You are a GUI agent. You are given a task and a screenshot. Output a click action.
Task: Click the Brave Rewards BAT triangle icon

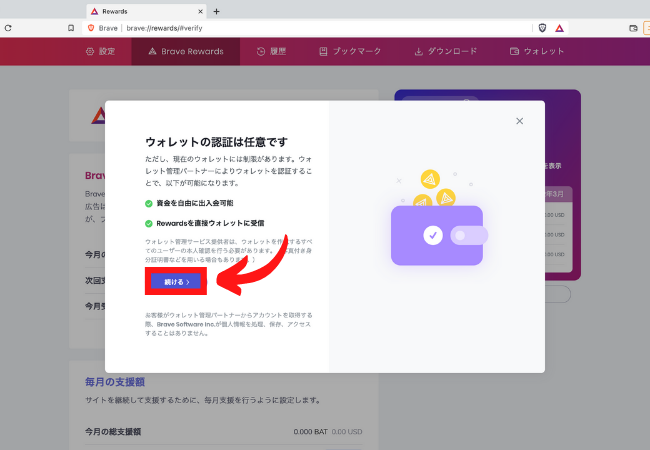pos(560,28)
